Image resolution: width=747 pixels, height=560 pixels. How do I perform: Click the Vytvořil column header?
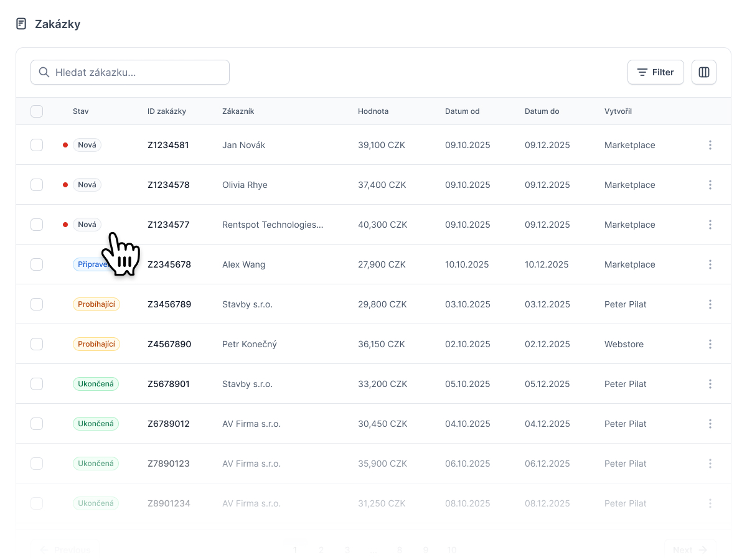click(618, 111)
